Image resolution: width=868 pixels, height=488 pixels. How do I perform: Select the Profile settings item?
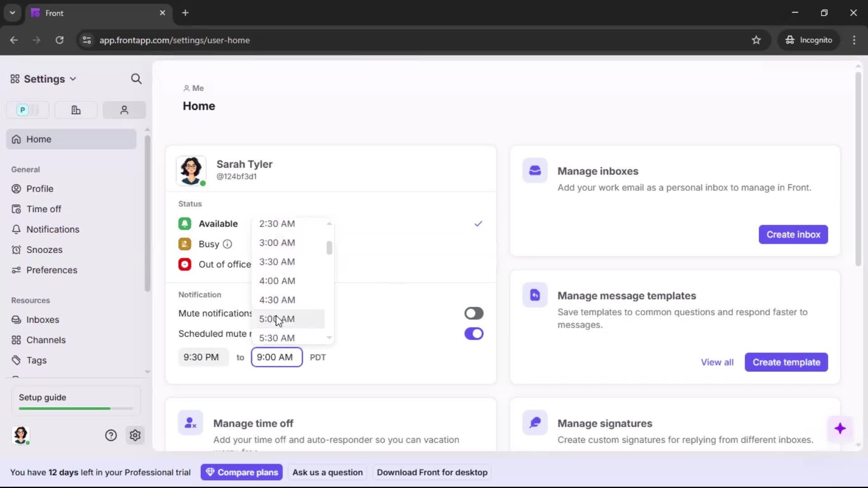pos(39,189)
